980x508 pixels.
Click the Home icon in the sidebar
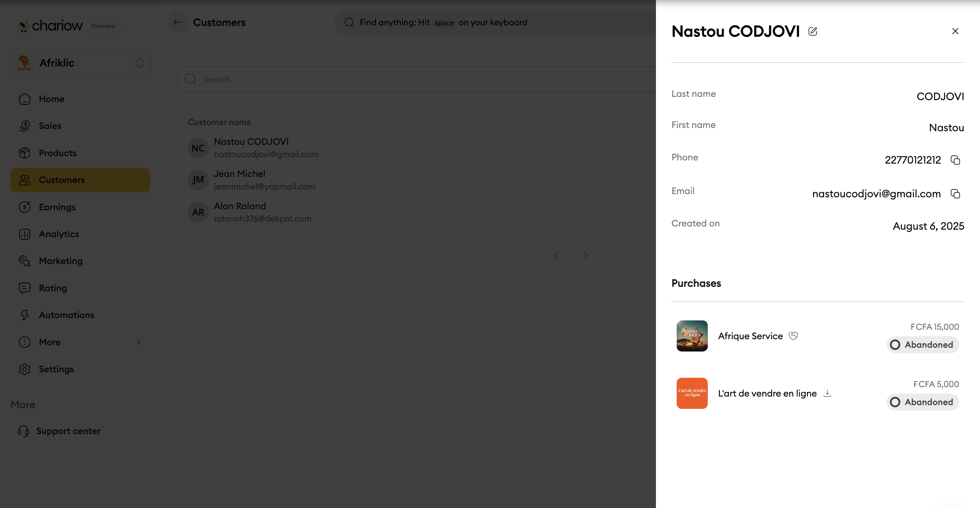tap(25, 99)
